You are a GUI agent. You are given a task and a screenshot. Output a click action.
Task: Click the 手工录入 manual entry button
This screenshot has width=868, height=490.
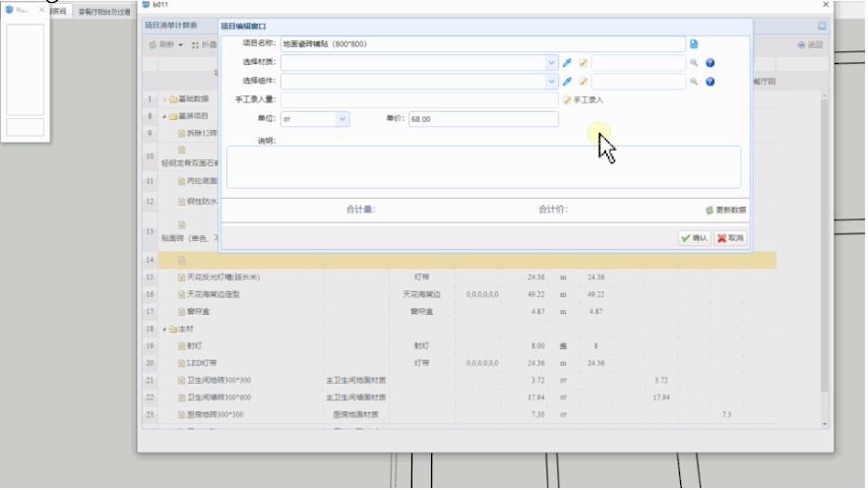[583, 100]
